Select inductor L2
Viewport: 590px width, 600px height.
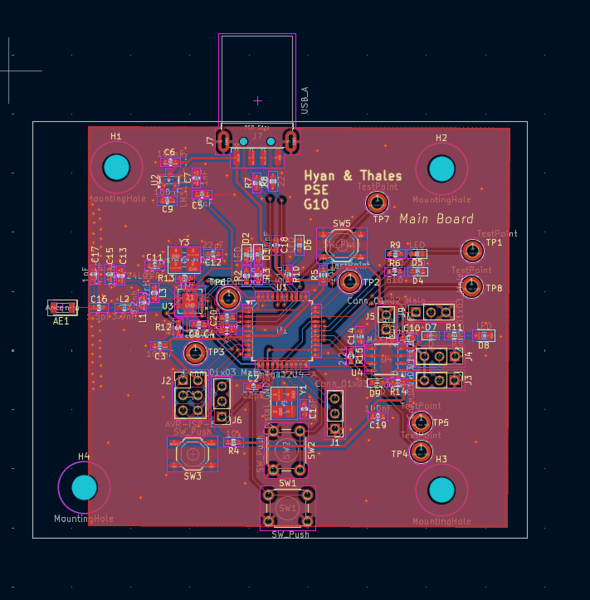click(124, 307)
